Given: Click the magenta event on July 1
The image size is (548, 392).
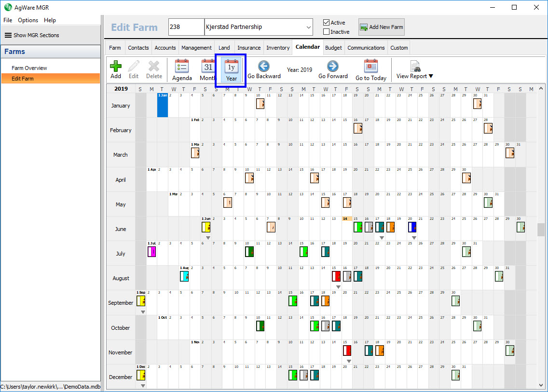Looking at the screenshot, I should coord(151,251).
